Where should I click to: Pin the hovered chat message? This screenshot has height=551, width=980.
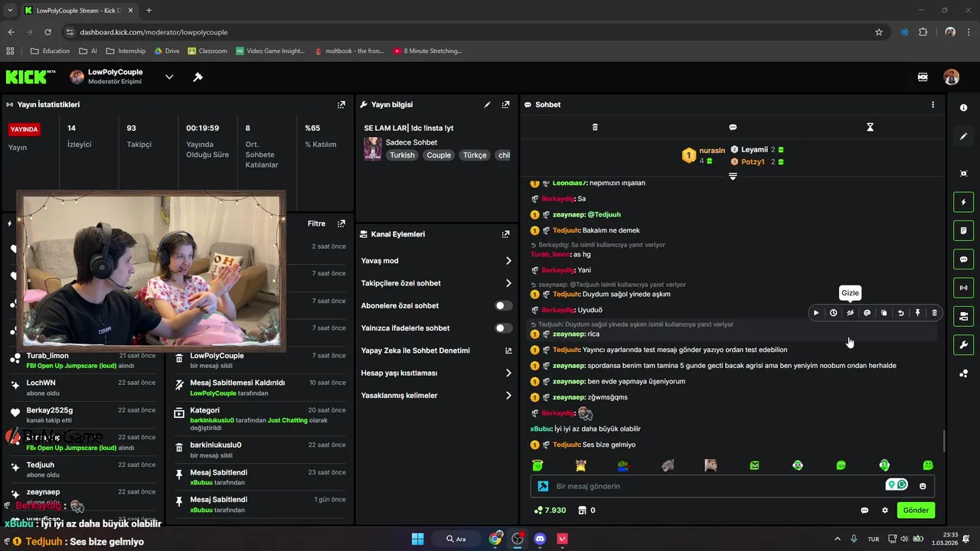(917, 312)
